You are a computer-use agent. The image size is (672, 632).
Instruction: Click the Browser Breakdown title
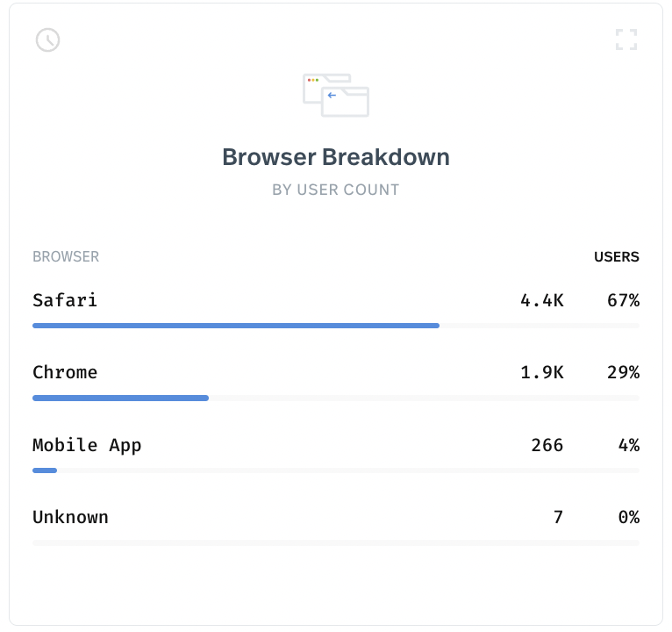click(x=336, y=157)
